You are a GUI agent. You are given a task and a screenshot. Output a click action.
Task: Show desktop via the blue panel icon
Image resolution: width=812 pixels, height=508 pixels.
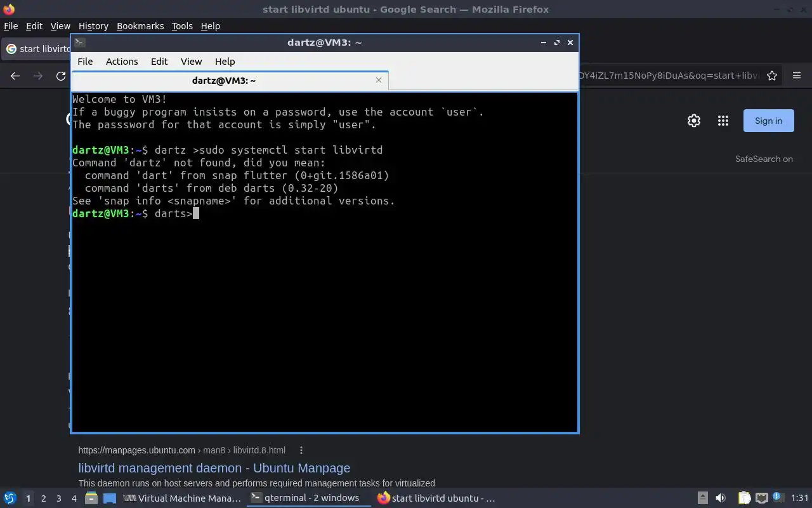point(110,498)
